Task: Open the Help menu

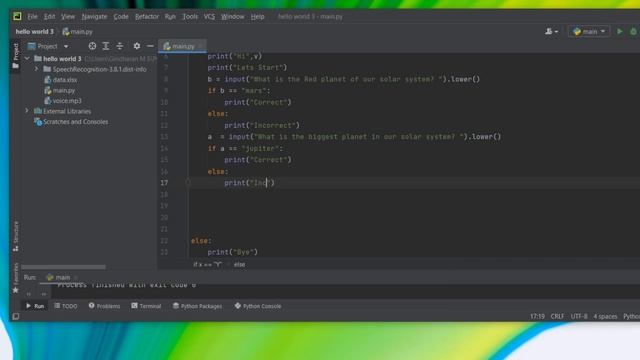Action: 258,17
